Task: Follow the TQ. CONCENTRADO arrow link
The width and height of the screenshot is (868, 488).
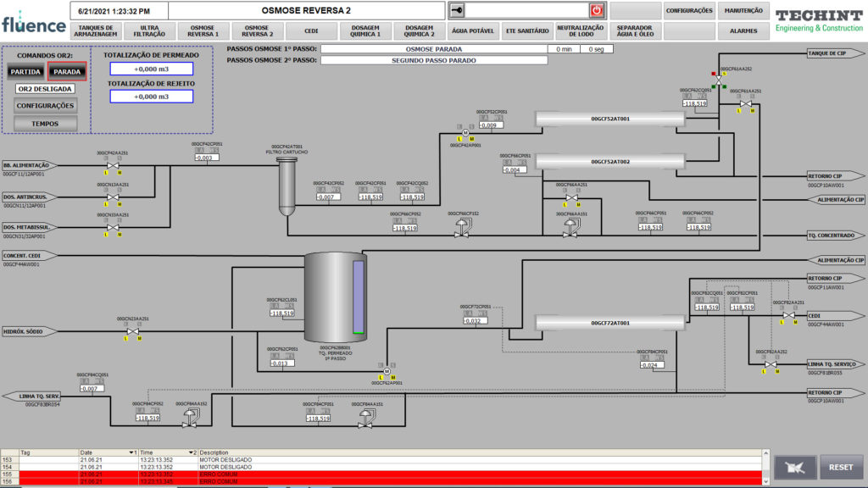Action: pyautogui.click(x=835, y=236)
